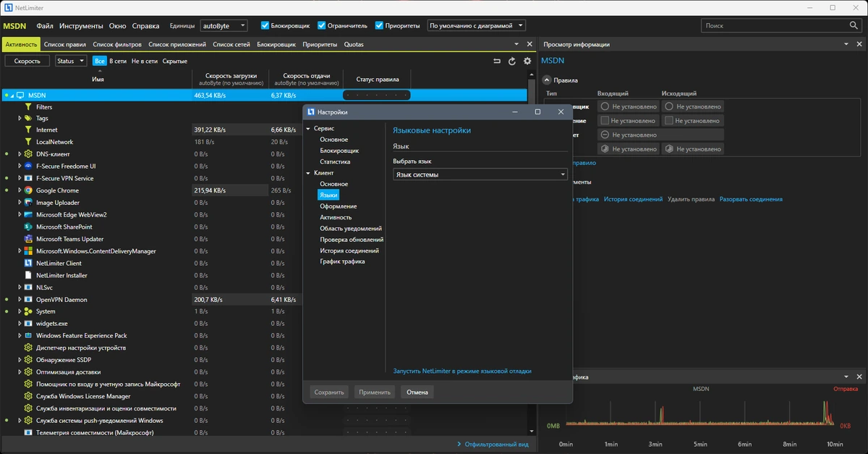The height and width of the screenshot is (454, 868).
Task: Select 'Оформление' in the settings tree
Action: [x=338, y=206]
